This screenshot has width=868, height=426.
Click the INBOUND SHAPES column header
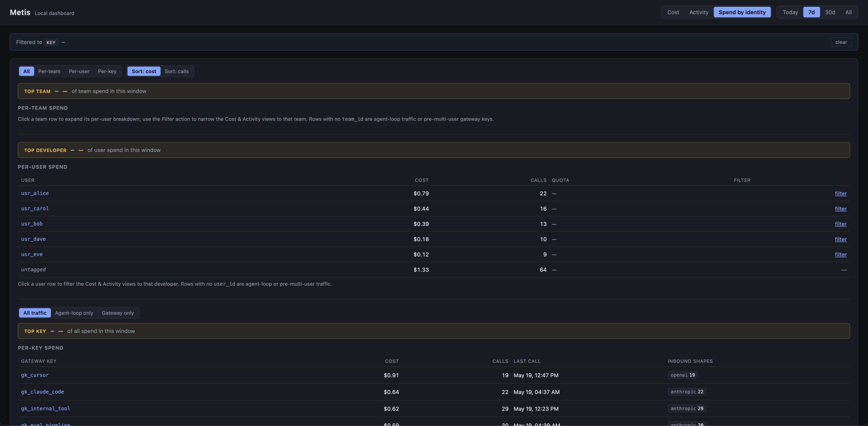click(690, 361)
